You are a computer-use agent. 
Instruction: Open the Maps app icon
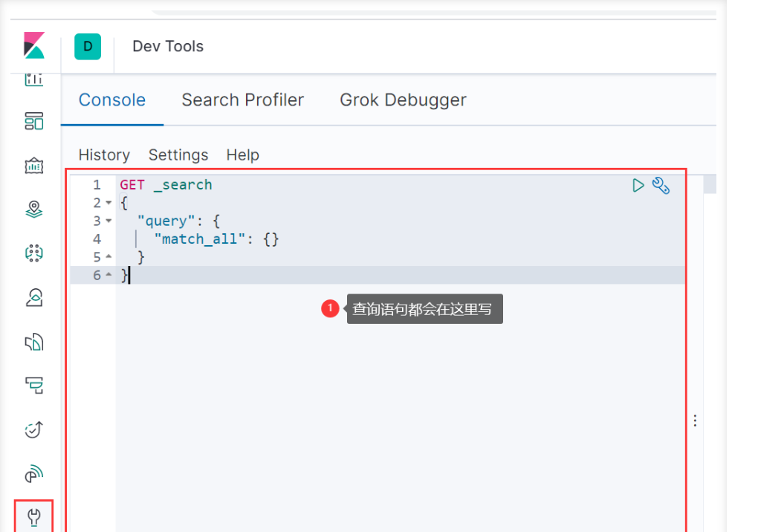coord(34,210)
